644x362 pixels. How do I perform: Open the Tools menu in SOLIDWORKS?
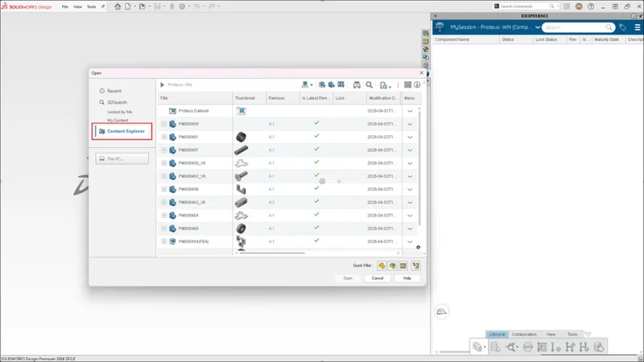pos(91,6)
